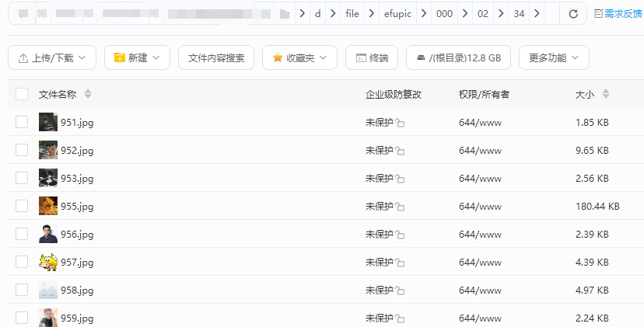Open the 957.jpg cartoon thumbnail
Screen dimensions: 644x327
click(x=48, y=263)
